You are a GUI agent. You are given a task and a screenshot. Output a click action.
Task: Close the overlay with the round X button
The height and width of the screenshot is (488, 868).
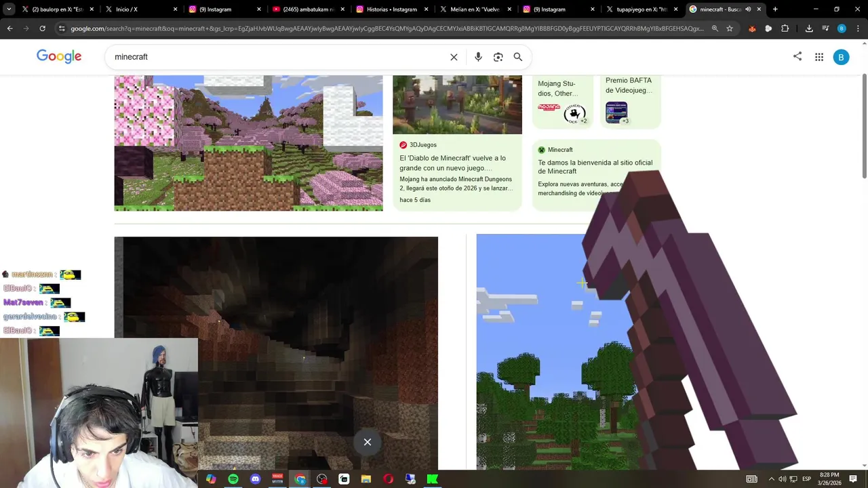[x=368, y=443]
